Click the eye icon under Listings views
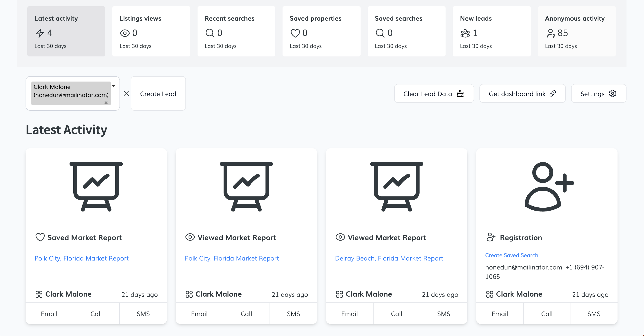Image resolution: width=644 pixels, height=336 pixels. [125, 33]
